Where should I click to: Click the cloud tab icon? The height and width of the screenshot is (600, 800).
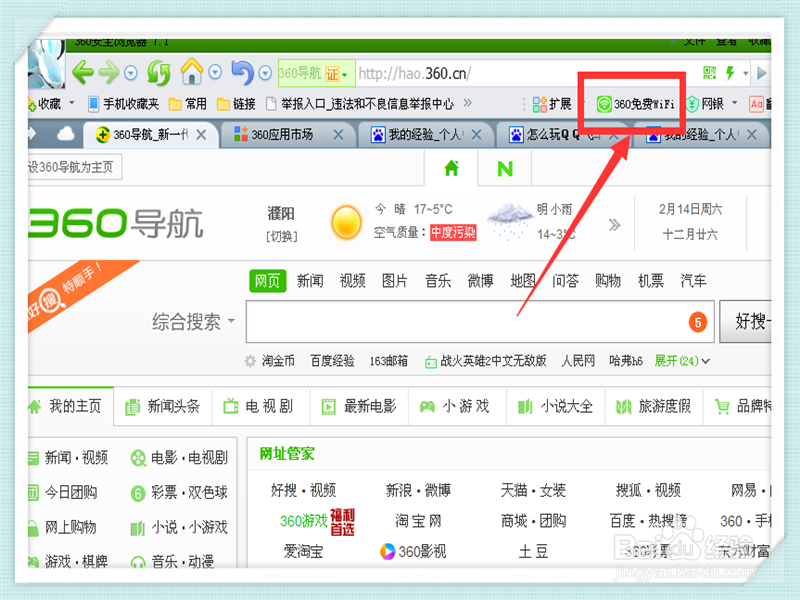[x=65, y=134]
